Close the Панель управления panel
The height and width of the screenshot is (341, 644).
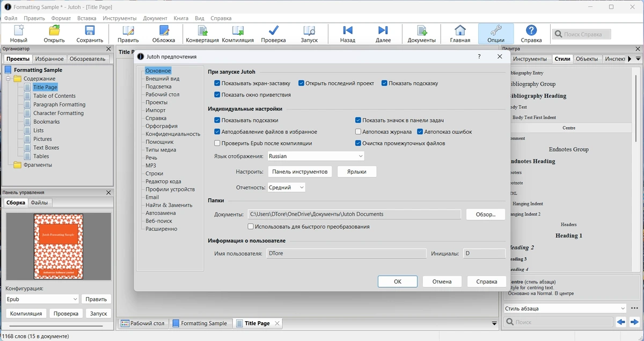(x=108, y=192)
